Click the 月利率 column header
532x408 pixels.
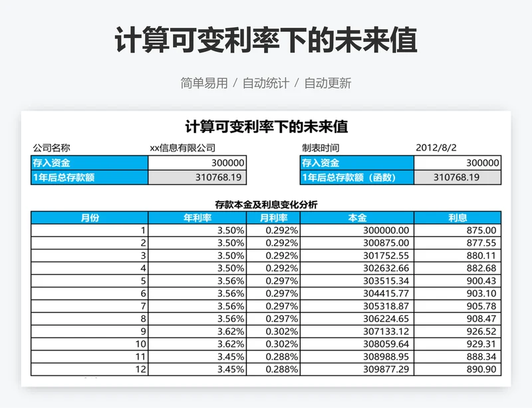[x=273, y=218]
